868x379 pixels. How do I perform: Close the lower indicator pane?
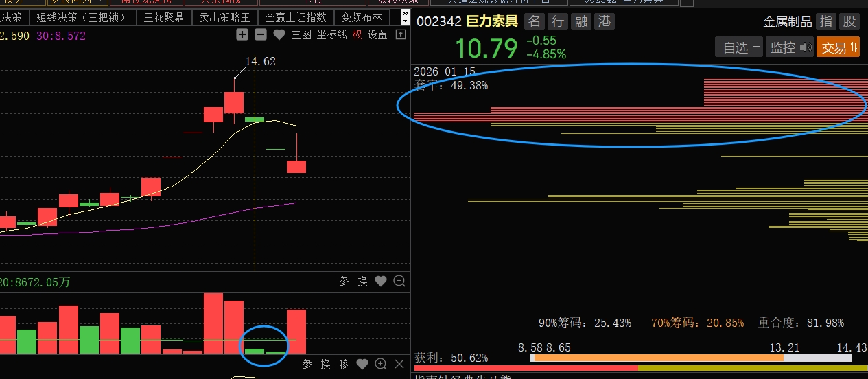point(399,364)
